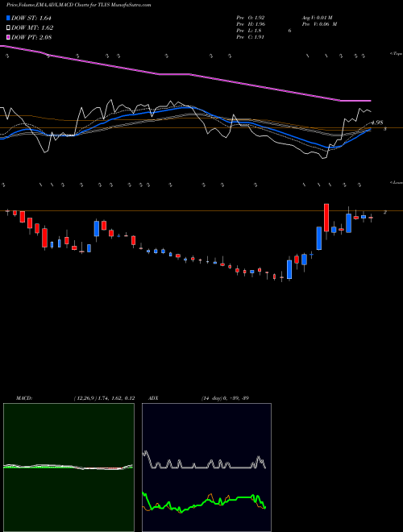
Task: Click the 'Pre H: 1.96' value
Action: point(251,24)
